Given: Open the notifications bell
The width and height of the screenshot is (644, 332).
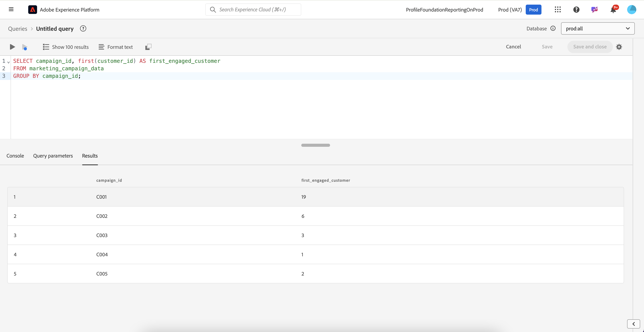Looking at the screenshot, I should [x=613, y=10].
